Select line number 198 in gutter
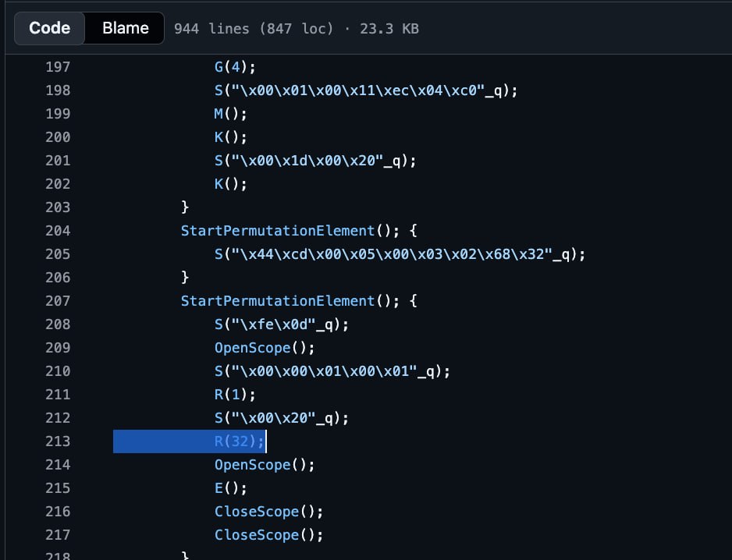Screen dimensions: 732x560 pyautogui.click(x=58, y=90)
